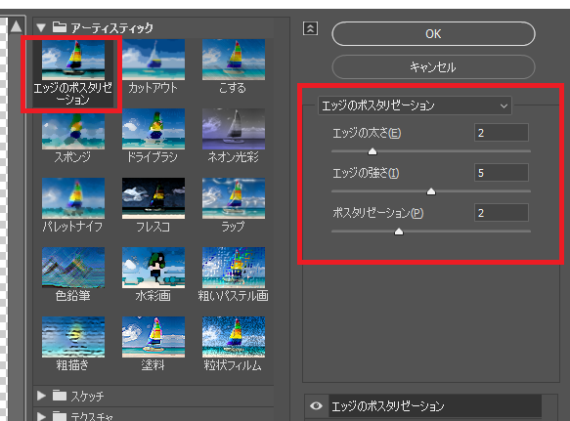Click the OK button
The width and height of the screenshot is (570, 421).
(x=433, y=34)
